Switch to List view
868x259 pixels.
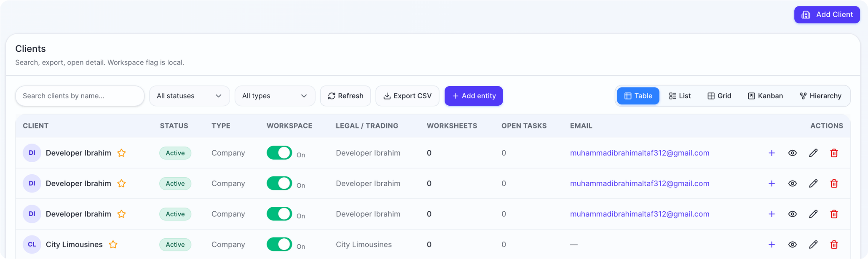[x=680, y=96]
